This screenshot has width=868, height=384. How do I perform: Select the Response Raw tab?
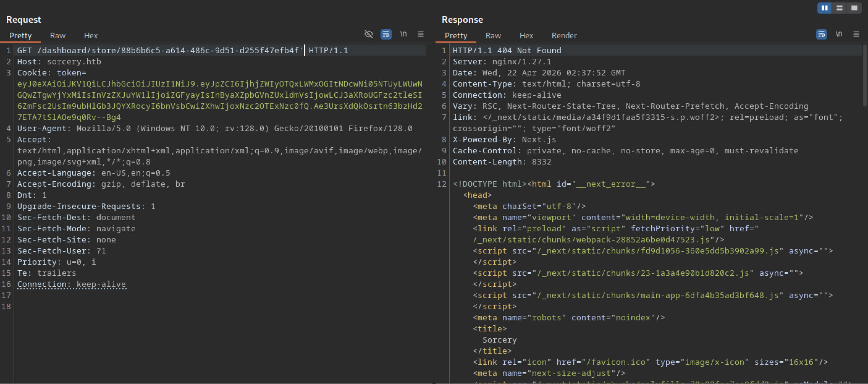(493, 36)
